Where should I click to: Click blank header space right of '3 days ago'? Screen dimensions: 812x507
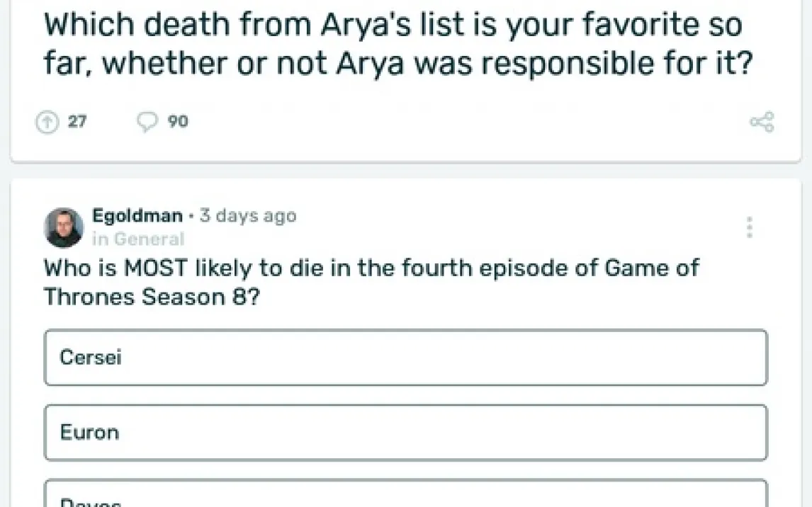coord(496,216)
